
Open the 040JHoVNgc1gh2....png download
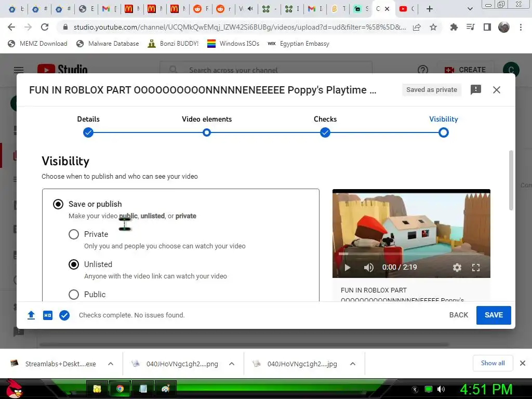(175, 364)
